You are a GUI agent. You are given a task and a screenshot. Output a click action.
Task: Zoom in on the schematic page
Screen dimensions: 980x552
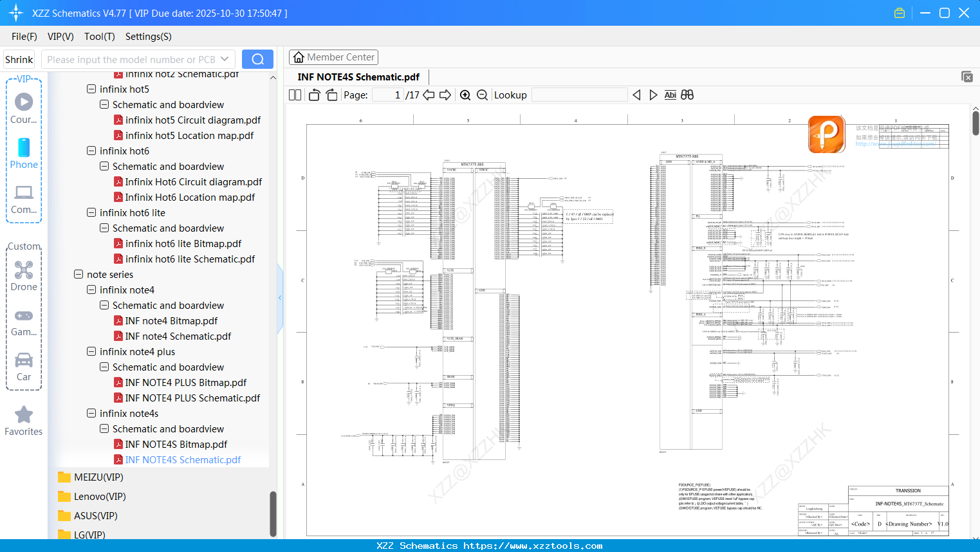[x=465, y=95]
